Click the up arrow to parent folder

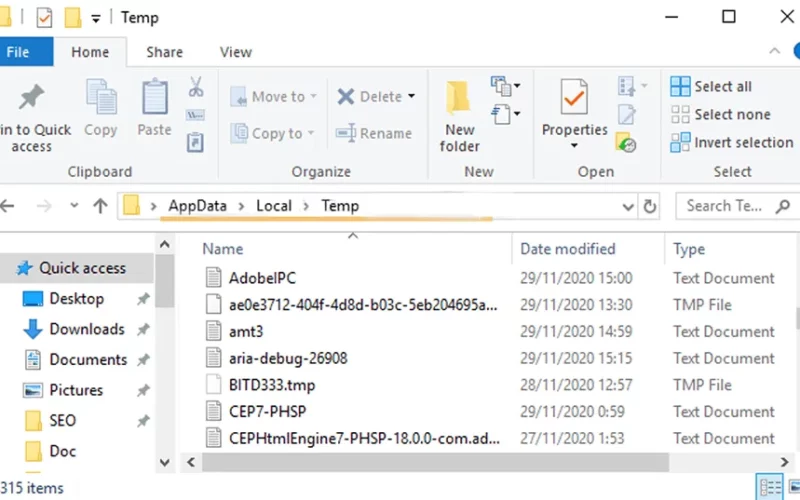[x=101, y=206]
